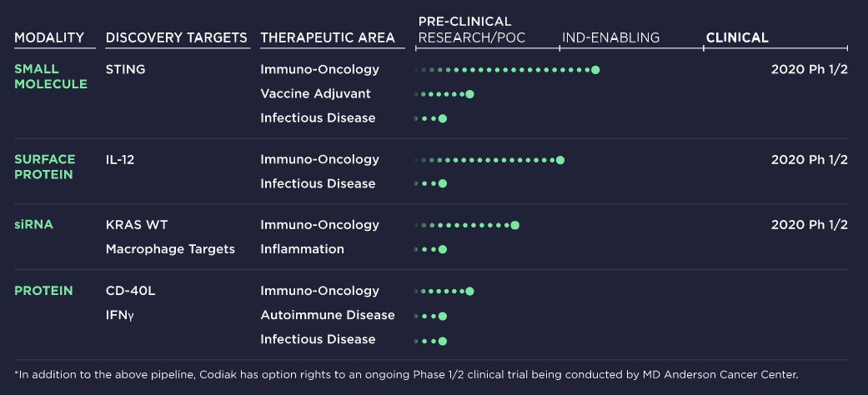Viewport: 868px width, 395px height.
Task: Select the siRNA modality label
Action: click(33, 225)
